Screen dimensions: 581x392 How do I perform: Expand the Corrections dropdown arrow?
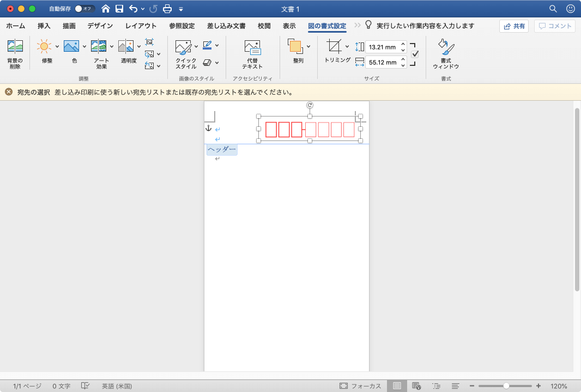57,47
